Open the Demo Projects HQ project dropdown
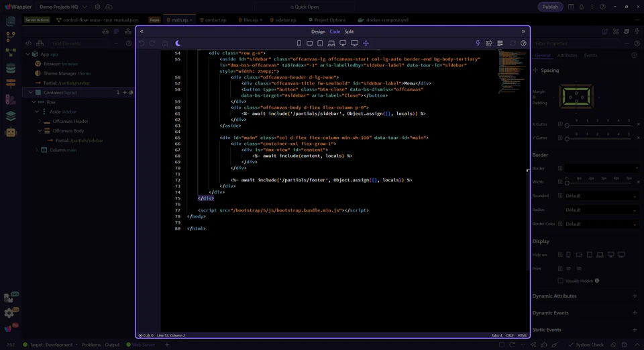Image resolution: width=644 pixels, height=350 pixels. coord(63,7)
